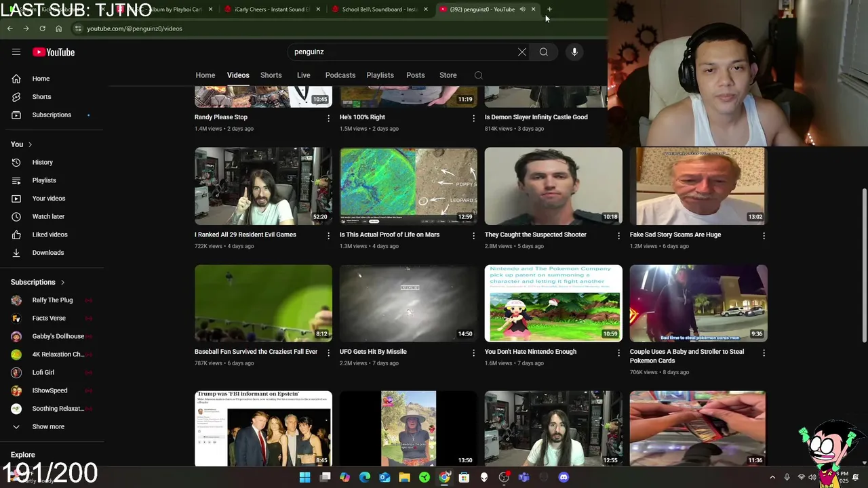Image resolution: width=868 pixels, height=488 pixels.
Task: Show hidden system tray icons
Action: click(772, 477)
